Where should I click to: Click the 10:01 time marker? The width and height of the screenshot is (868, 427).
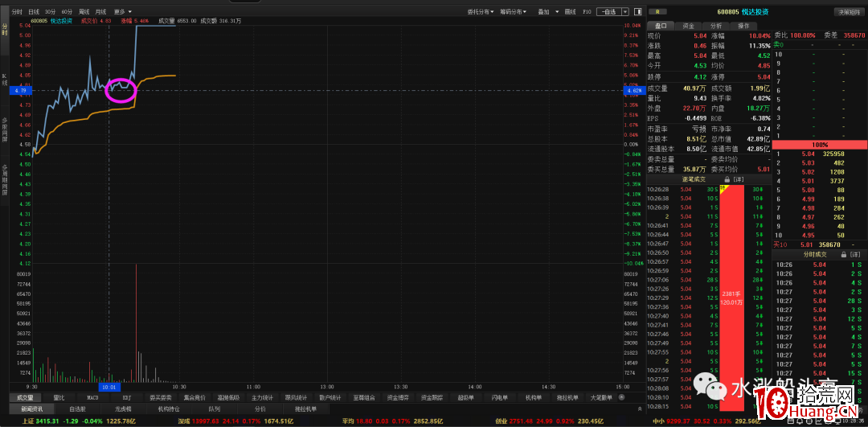point(111,387)
